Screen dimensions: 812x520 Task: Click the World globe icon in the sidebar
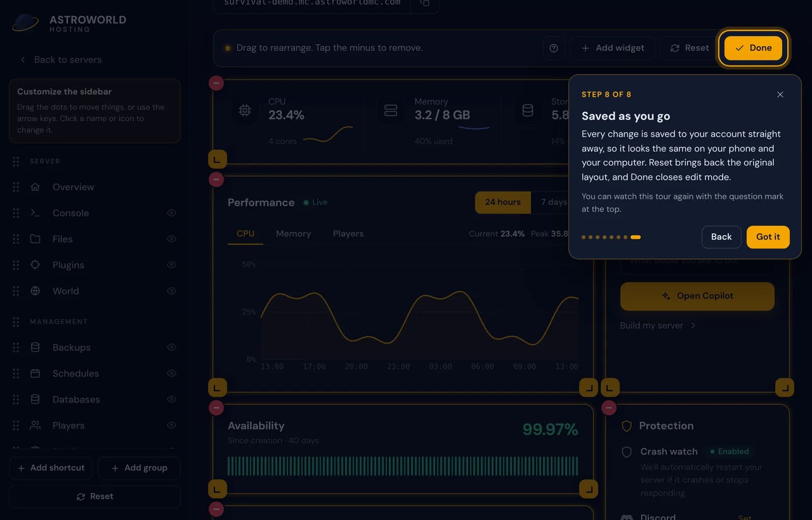click(x=35, y=291)
